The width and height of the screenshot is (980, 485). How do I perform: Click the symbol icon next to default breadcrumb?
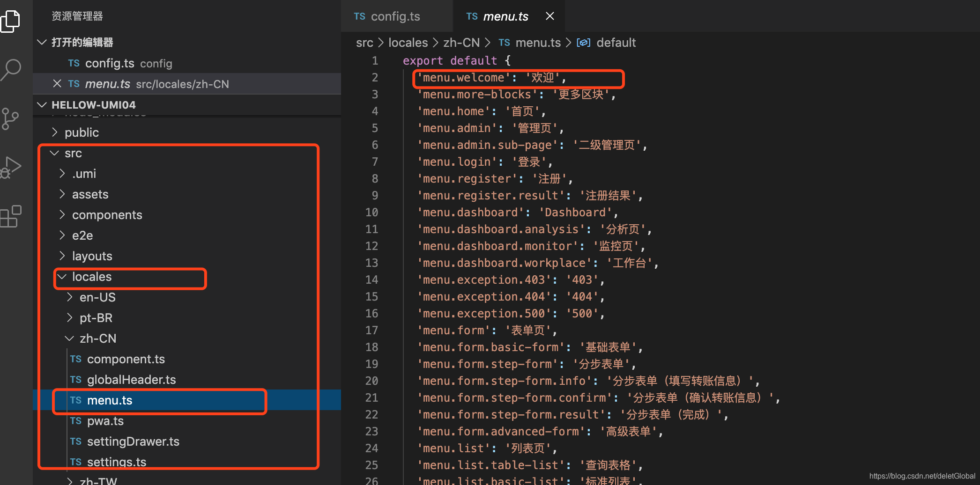(x=583, y=43)
